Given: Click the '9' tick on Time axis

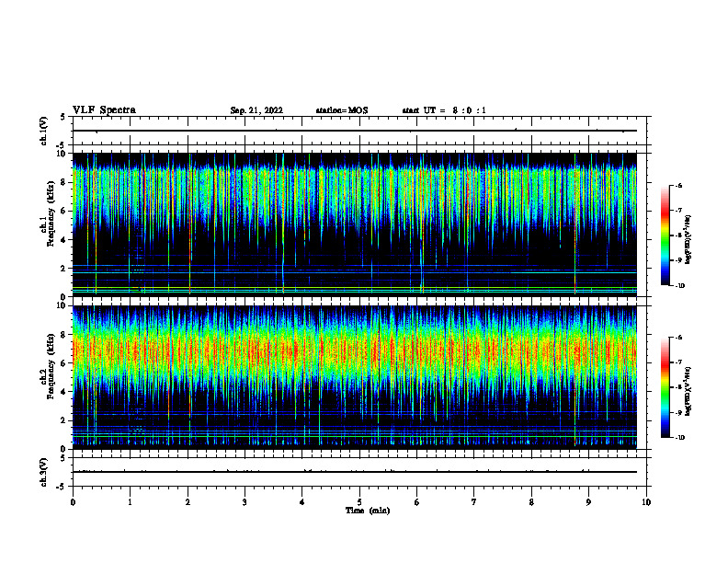Looking at the screenshot, I should 588,502.
